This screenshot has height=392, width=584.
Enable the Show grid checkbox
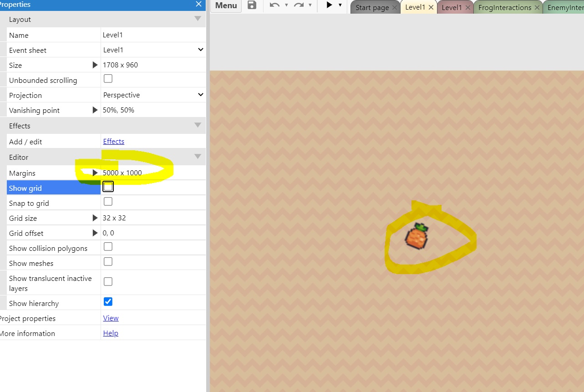pos(108,187)
